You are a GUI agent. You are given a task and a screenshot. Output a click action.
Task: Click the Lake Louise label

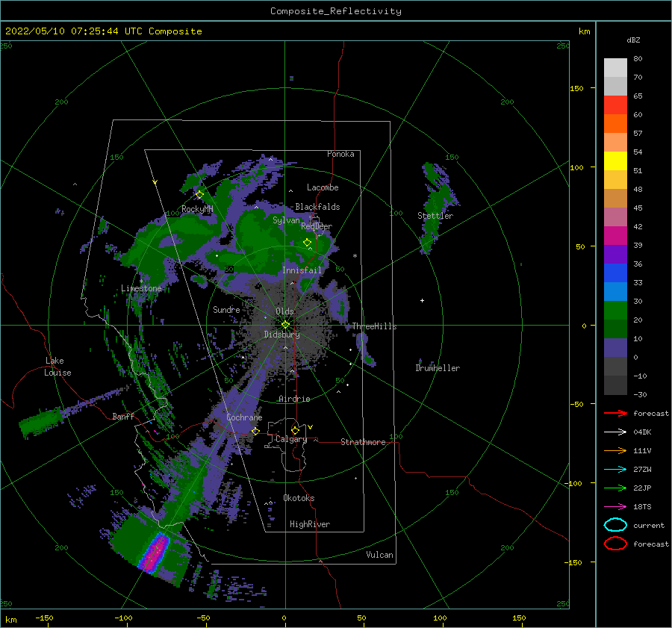coord(57,367)
